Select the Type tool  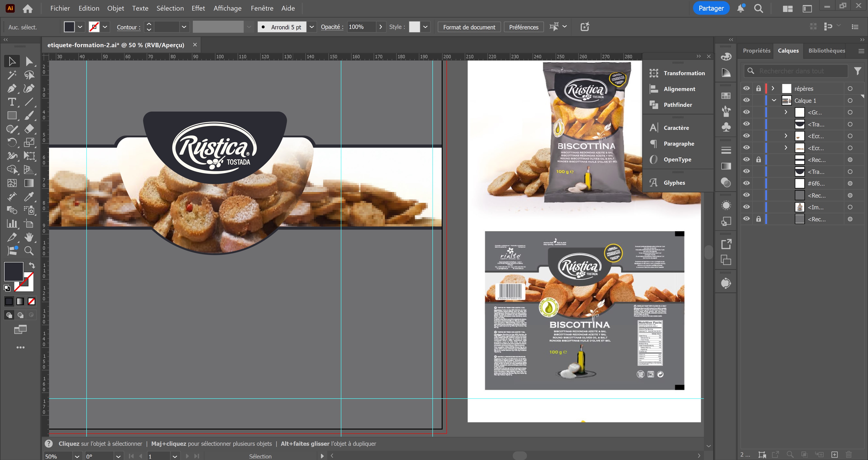point(12,102)
